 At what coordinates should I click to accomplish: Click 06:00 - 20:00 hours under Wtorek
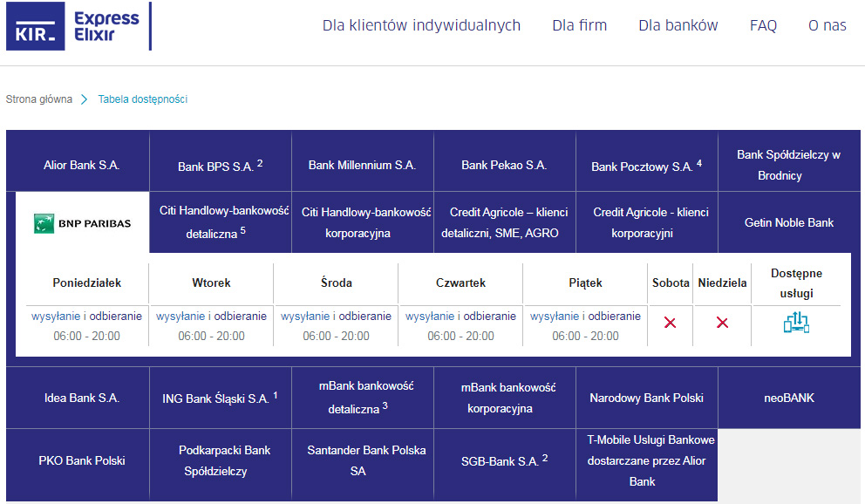211,336
